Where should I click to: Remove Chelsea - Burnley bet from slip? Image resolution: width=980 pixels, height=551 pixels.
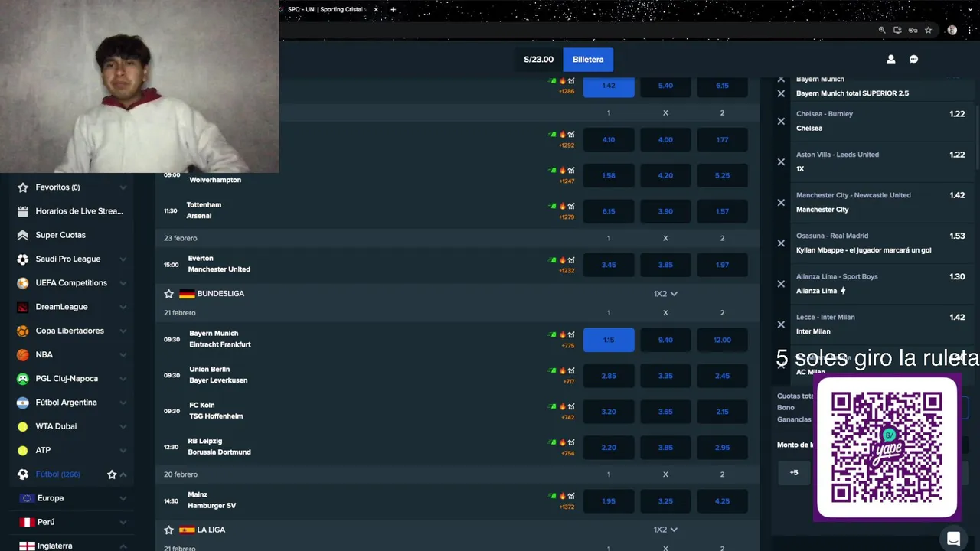click(781, 121)
